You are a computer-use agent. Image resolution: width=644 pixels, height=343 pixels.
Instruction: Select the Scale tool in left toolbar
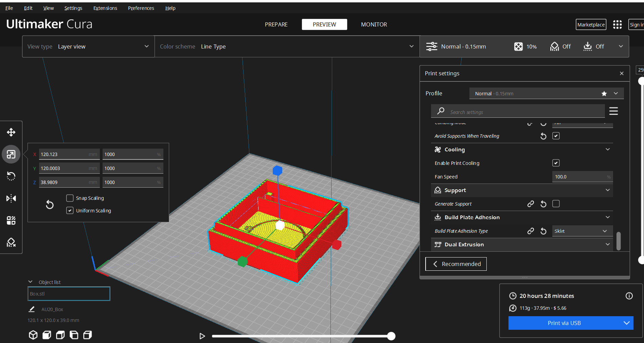[11, 154]
